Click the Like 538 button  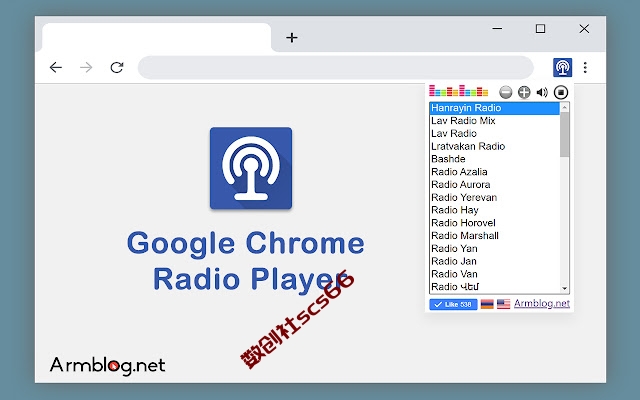click(x=453, y=304)
